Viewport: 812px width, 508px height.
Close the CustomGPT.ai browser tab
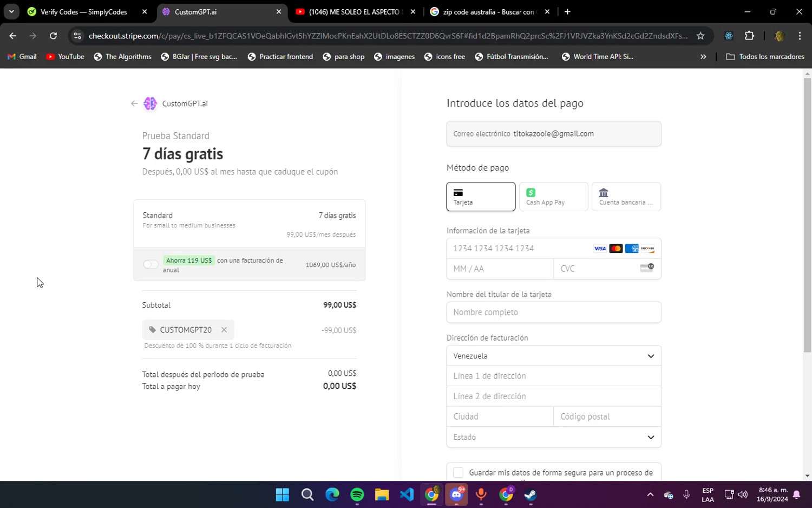coord(279,12)
